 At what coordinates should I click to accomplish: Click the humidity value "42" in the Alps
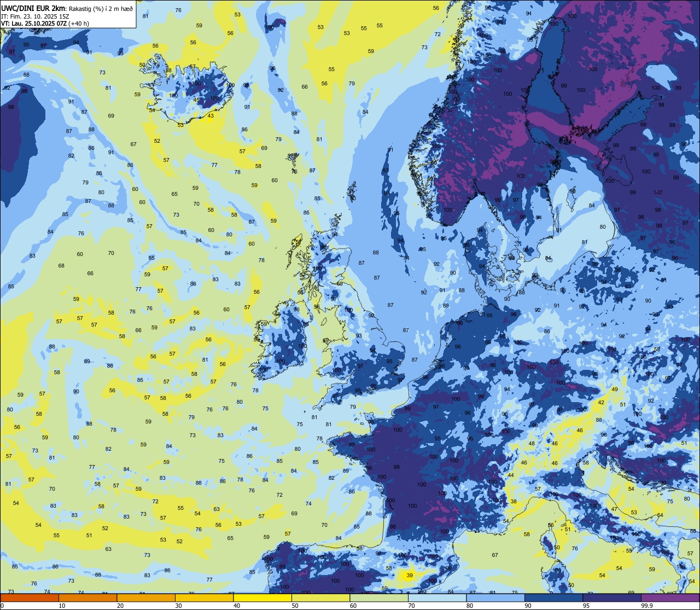click(601, 402)
